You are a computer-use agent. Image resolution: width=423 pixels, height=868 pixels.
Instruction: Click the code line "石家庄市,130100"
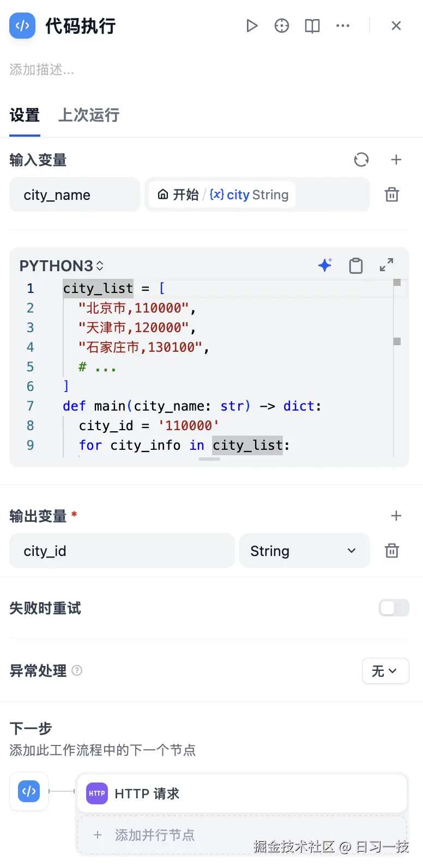pos(144,347)
